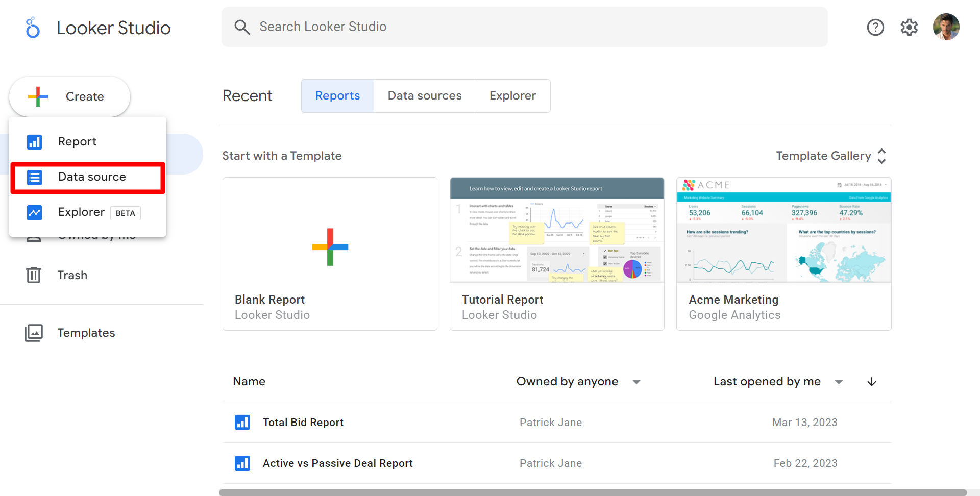Image resolution: width=980 pixels, height=496 pixels.
Task: Click the Name column header
Action: (249, 382)
